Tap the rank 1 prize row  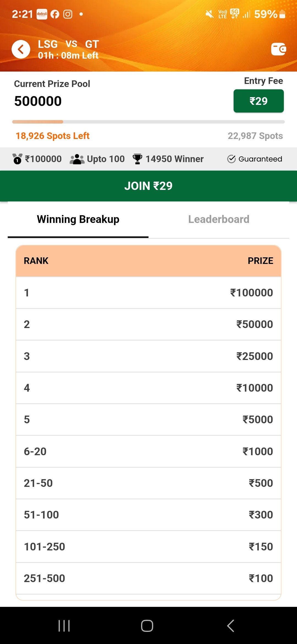coord(148,293)
